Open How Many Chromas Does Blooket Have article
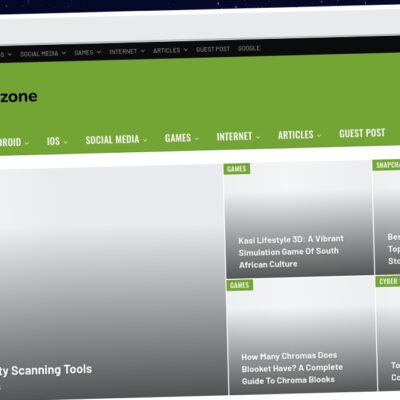The image size is (400, 400). tap(292, 368)
